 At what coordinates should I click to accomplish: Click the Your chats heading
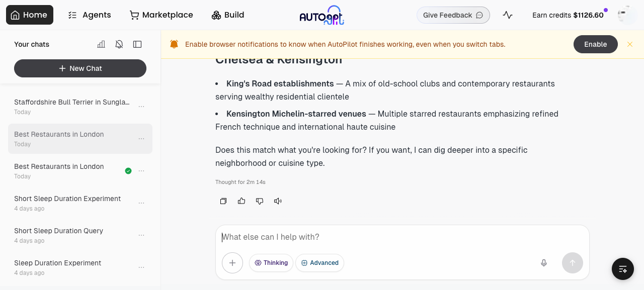click(32, 44)
